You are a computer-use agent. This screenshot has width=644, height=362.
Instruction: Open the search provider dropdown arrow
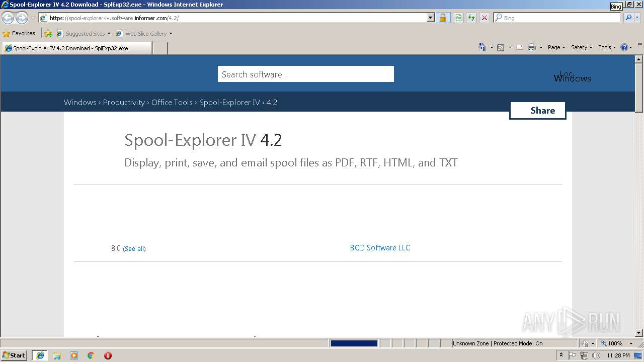pyautogui.click(x=637, y=18)
